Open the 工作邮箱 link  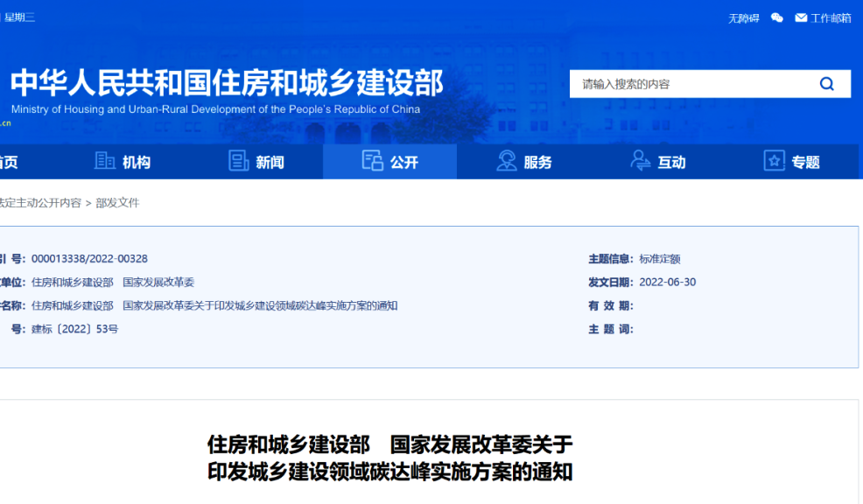(x=831, y=18)
